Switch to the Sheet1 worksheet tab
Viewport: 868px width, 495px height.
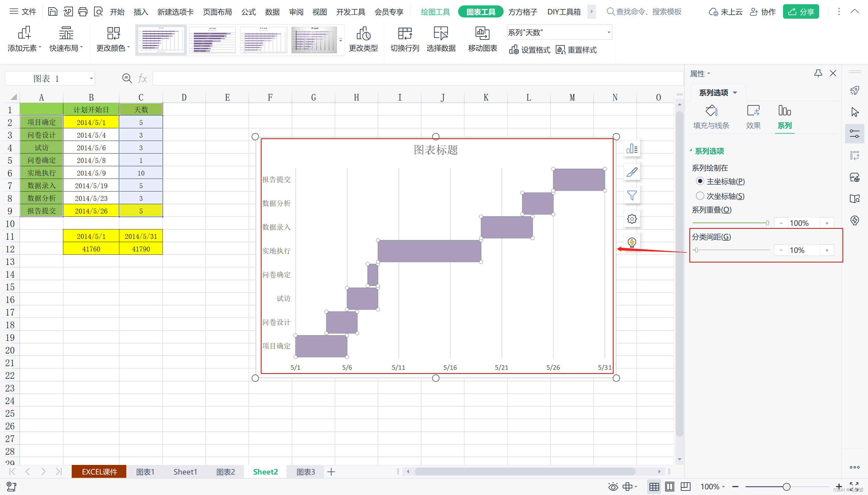point(185,472)
